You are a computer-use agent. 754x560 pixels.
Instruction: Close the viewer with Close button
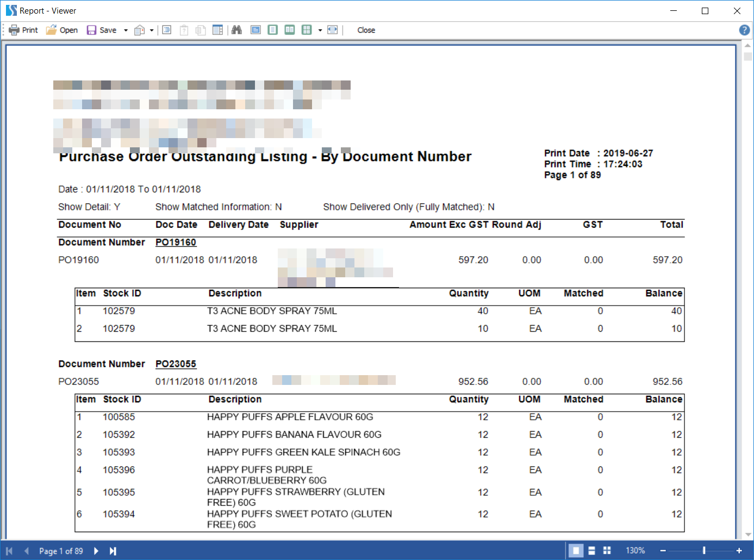pos(366,30)
